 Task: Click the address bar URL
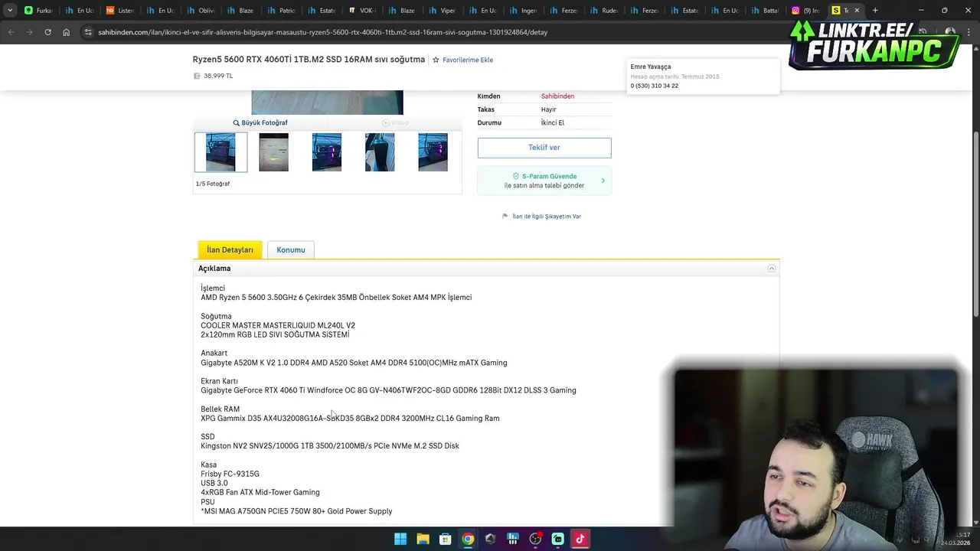(322, 32)
